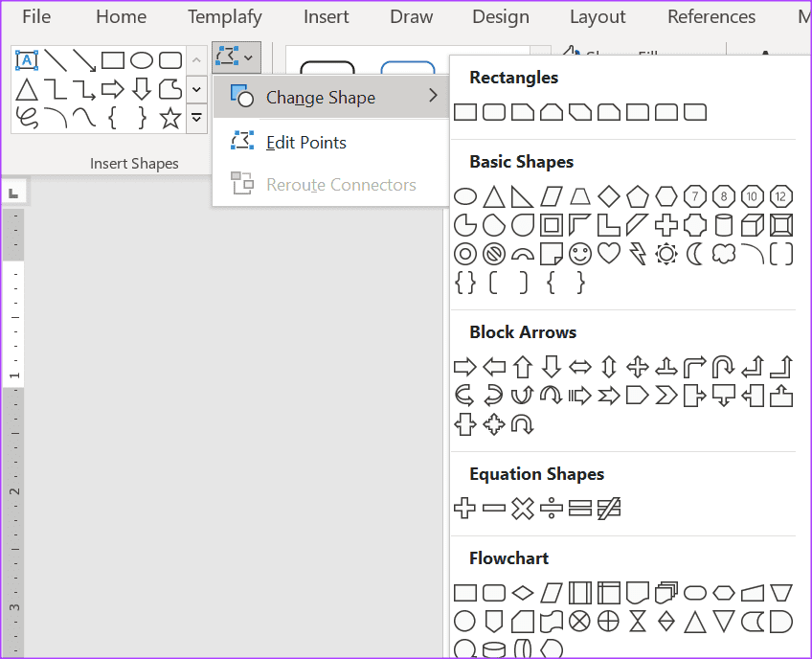The width and height of the screenshot is (812, 659).
Task: Apply the blue outline shape style
Action: pyautogui.click(x=408, y=67)
